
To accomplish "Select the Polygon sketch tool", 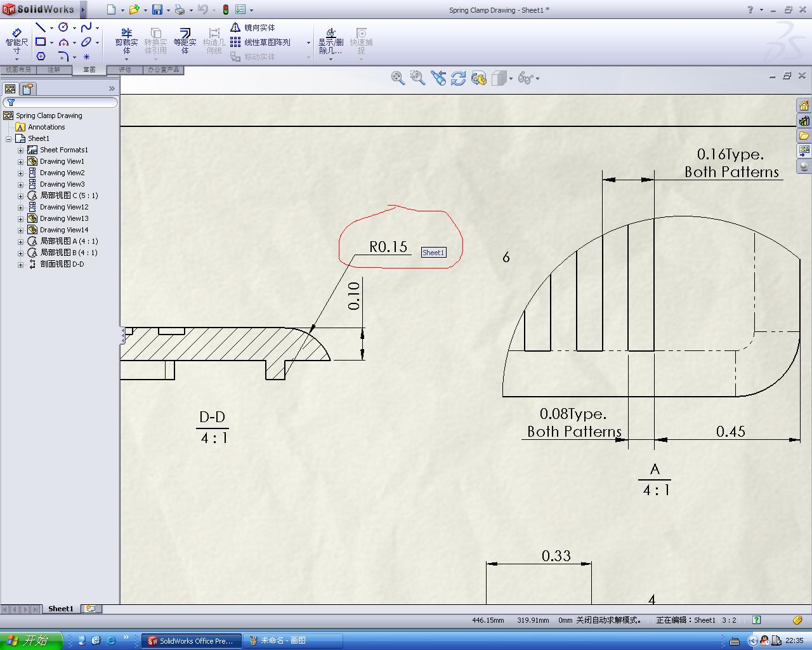I will click(41, 56).
